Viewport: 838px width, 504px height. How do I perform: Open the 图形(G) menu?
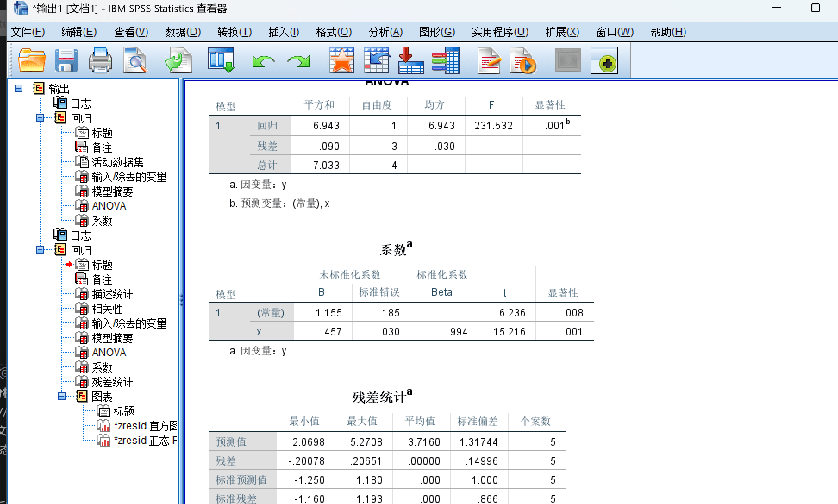click(x=437, y=32)
